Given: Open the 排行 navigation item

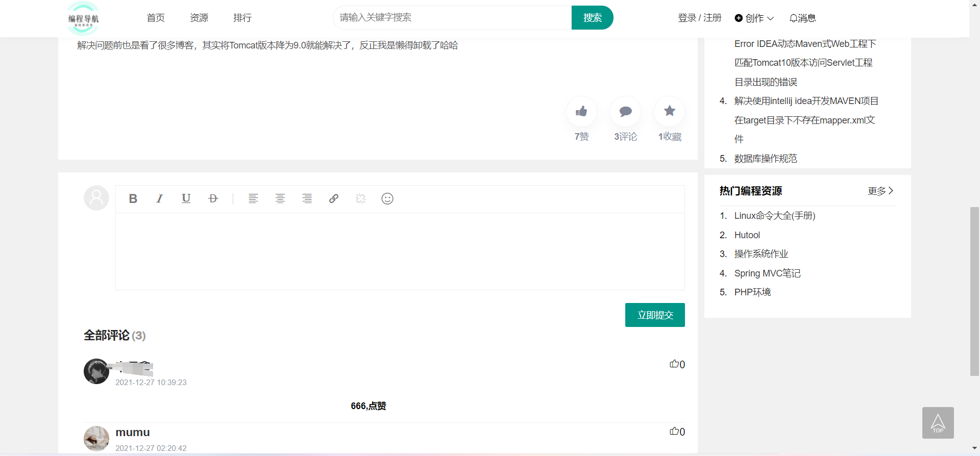Looking at the screenshot, I should pyautogui.click(x=242, y=18).
